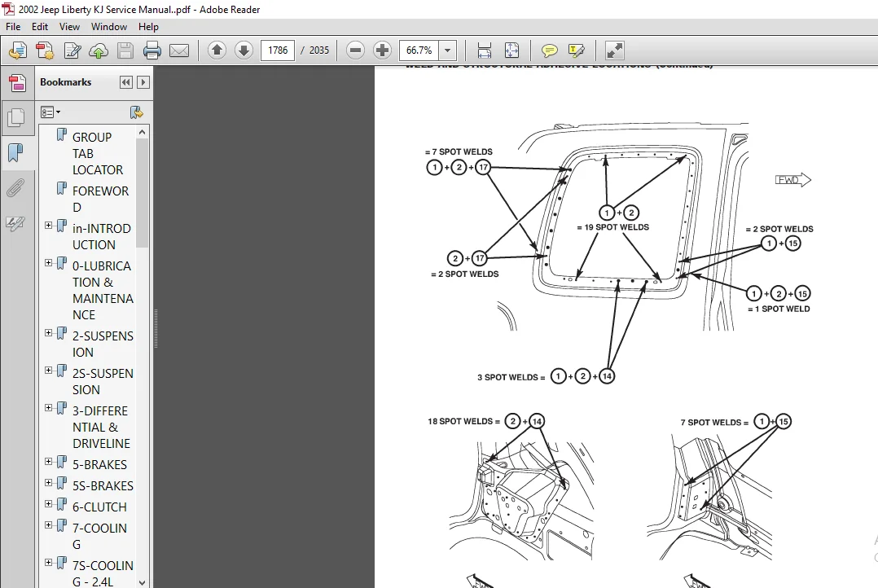
Task: Open the Attachments paperclip panel
Action: [15, 187]
